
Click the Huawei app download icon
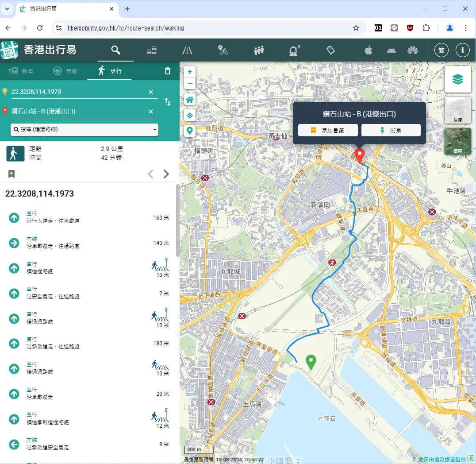pyautogui.click(x=413, y=50)
